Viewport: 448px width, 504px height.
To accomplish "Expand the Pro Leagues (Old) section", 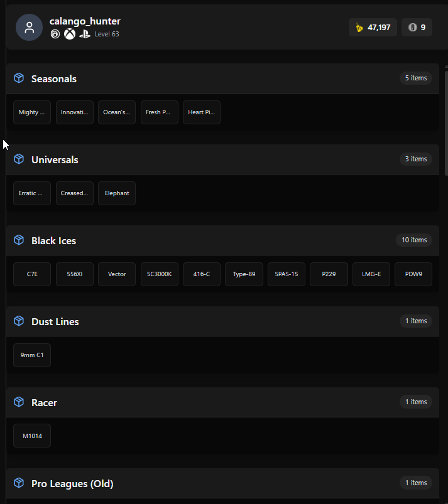I will (222, 483).
